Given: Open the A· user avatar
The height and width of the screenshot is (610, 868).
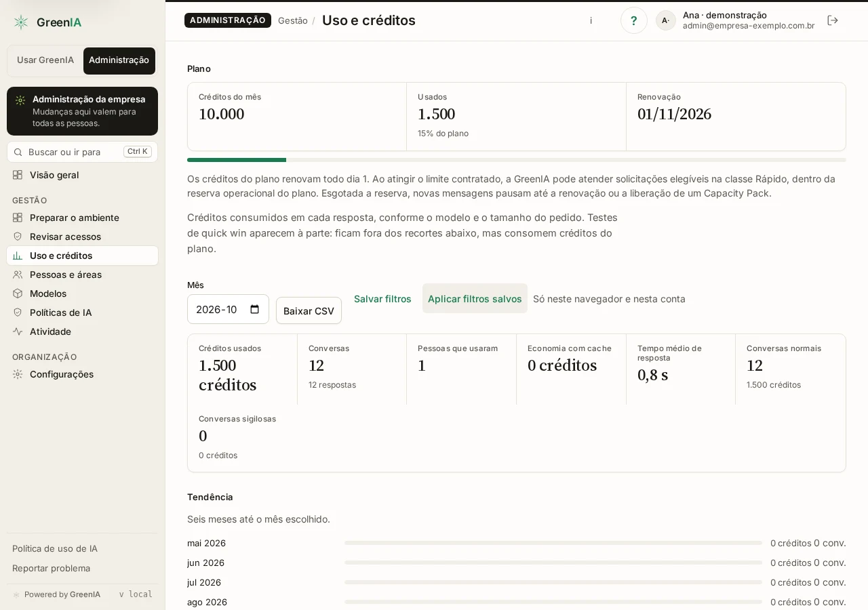Looking at the screenshot, I should tap(666, 20).
